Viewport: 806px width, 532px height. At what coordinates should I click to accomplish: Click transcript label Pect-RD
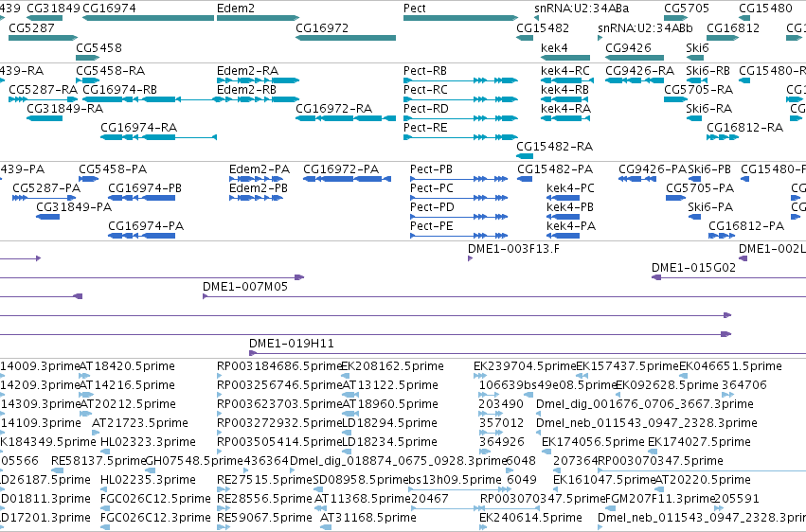(x=425, y=108)
